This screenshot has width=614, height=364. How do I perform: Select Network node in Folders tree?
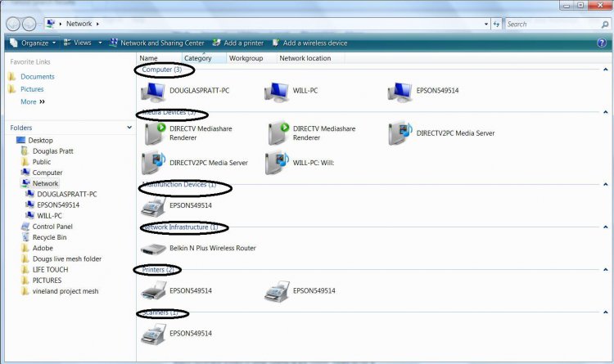45,183
